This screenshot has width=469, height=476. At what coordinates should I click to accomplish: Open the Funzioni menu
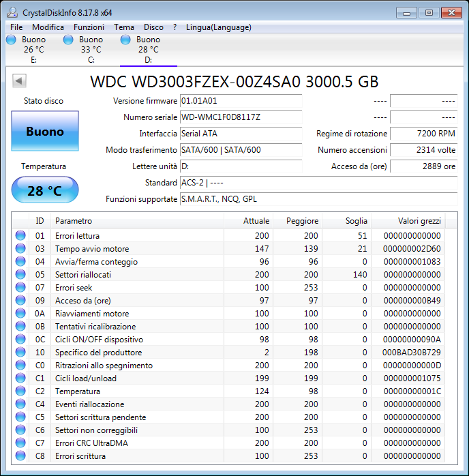89,27
